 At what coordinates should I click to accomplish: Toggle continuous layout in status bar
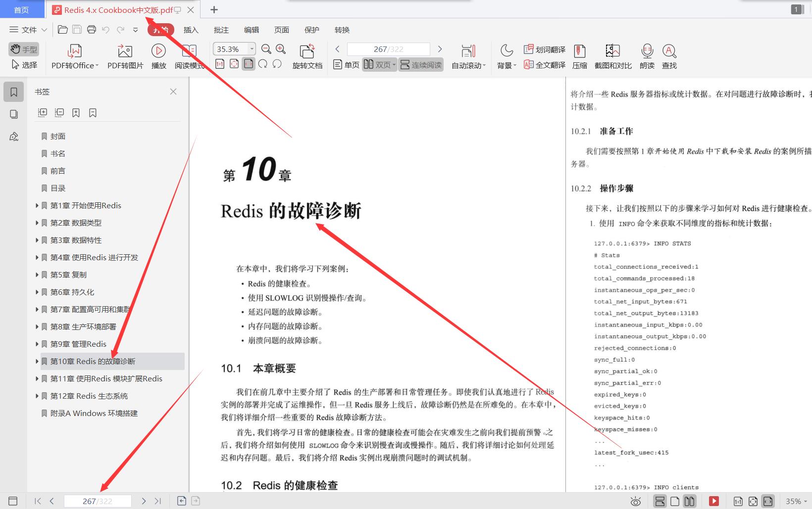660,501
